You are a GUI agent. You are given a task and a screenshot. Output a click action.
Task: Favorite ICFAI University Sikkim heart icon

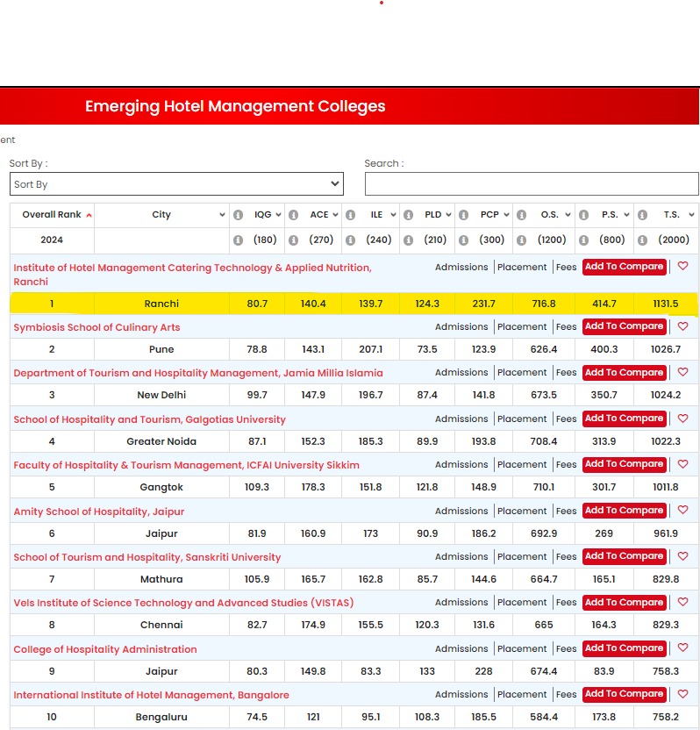tap(682, 463)
